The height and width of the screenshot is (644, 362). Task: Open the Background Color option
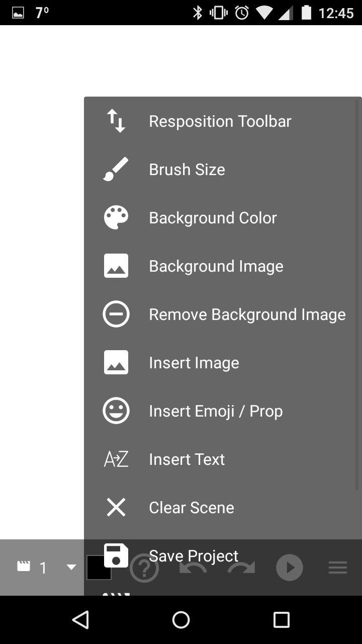click(x=223, y=218)
